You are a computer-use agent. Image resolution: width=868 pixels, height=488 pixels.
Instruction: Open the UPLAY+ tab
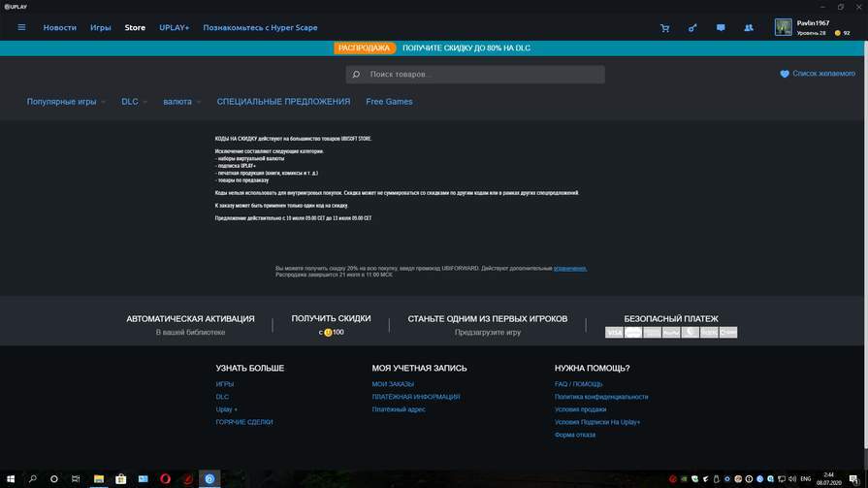(175, 28)
